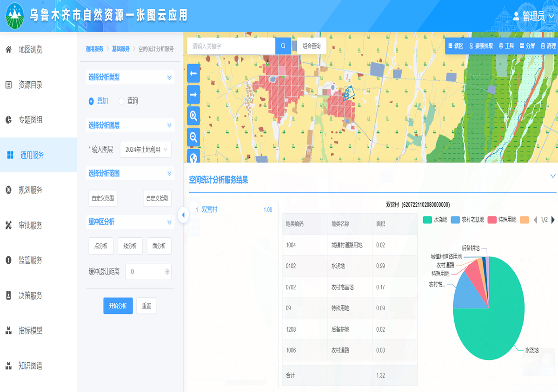Zoom in with the map plus magnifier
This screenshot has height=392, width=558.
click(193, 116)
